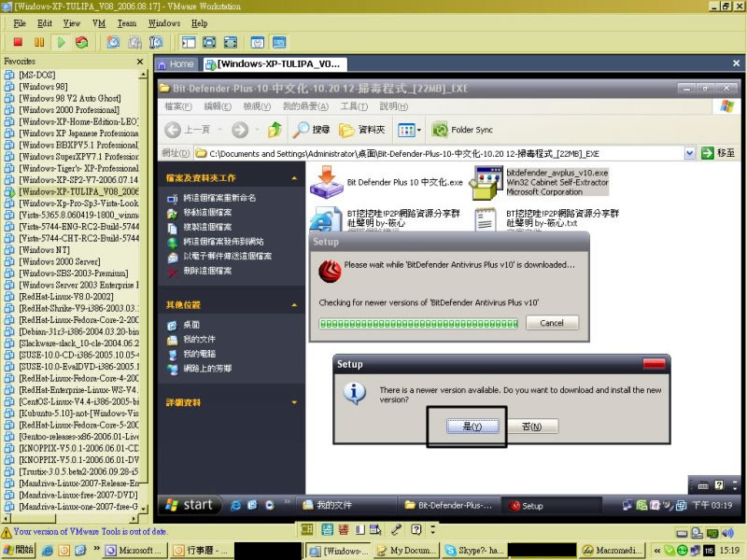Click the Setup download progress bar
Screen dimensions: 747x560
pyautogui.click(x=418, y=324)
